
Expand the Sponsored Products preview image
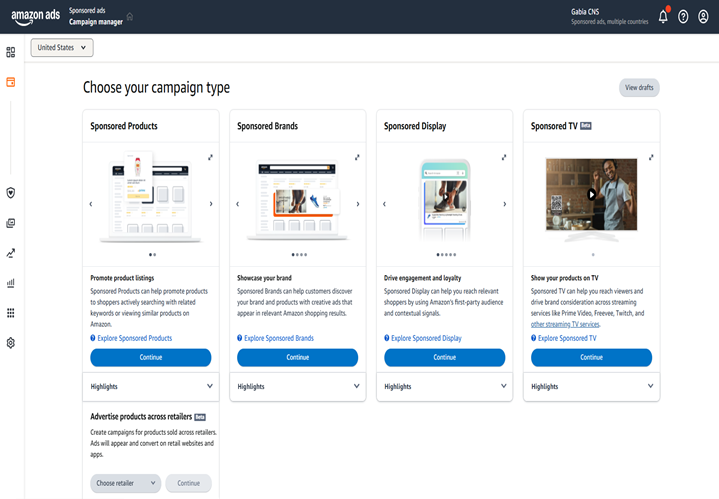pos(211,156)
